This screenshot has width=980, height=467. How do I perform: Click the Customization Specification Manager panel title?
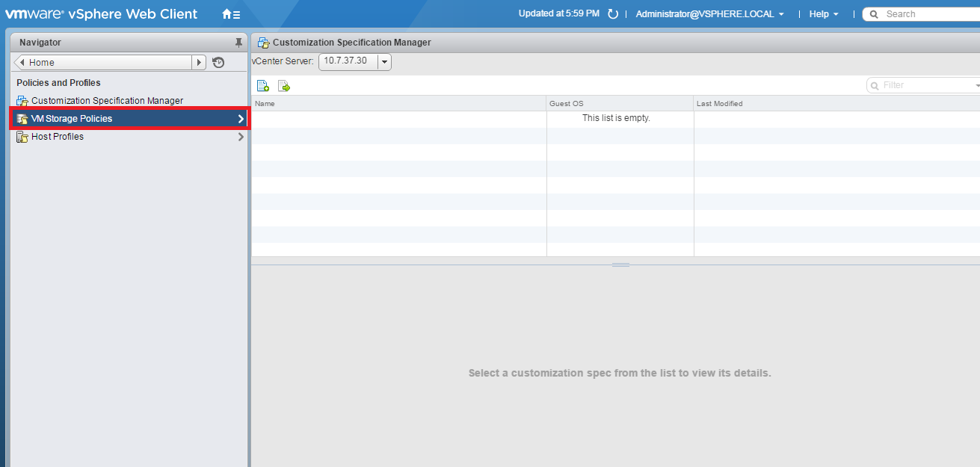351,43
